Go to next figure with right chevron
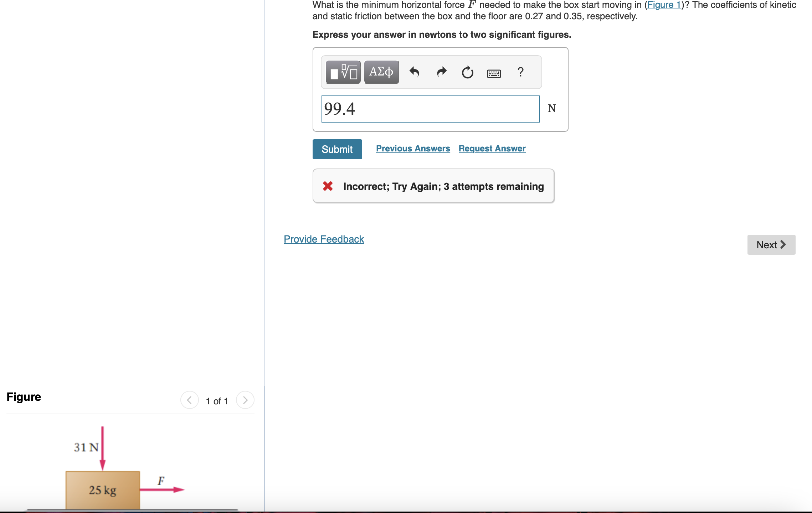Screen dimensions: 812x513 [x=245, y=400]
